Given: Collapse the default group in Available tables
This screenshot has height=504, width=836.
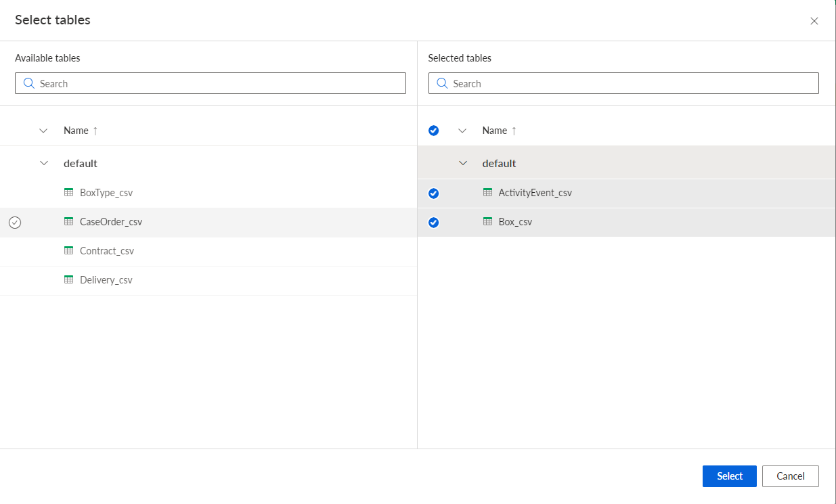Looking at the screenshot, I should [x=44, y=163].
